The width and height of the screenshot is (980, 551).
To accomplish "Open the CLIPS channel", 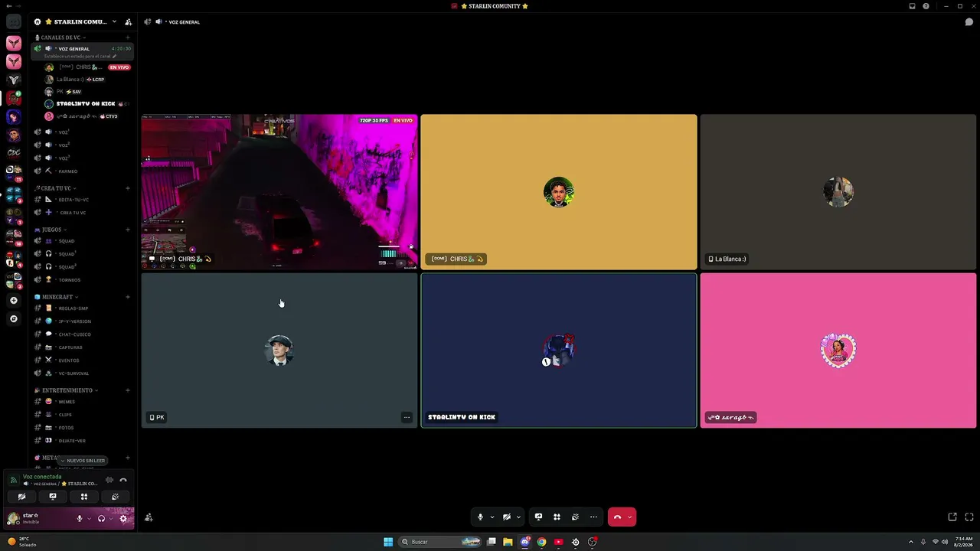I will [x=83, y=415].
